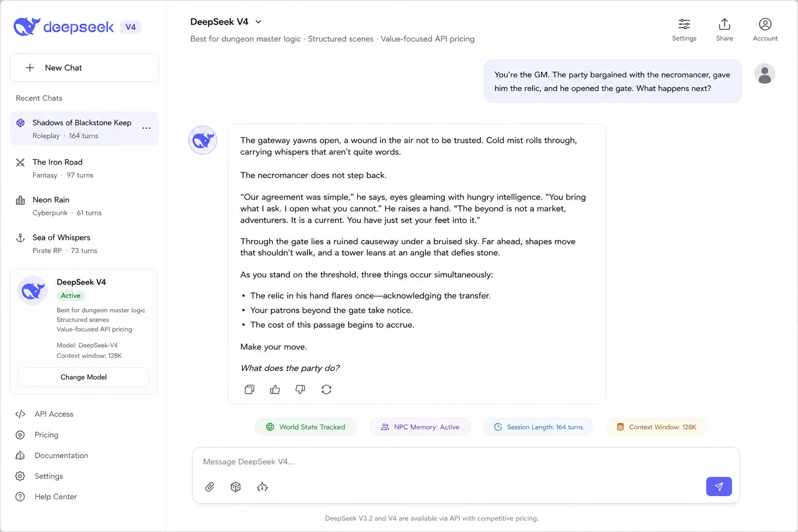Toggle the World State Tracked chip
The height and width of the screenshot is (532, 798).
coord(305,427)
